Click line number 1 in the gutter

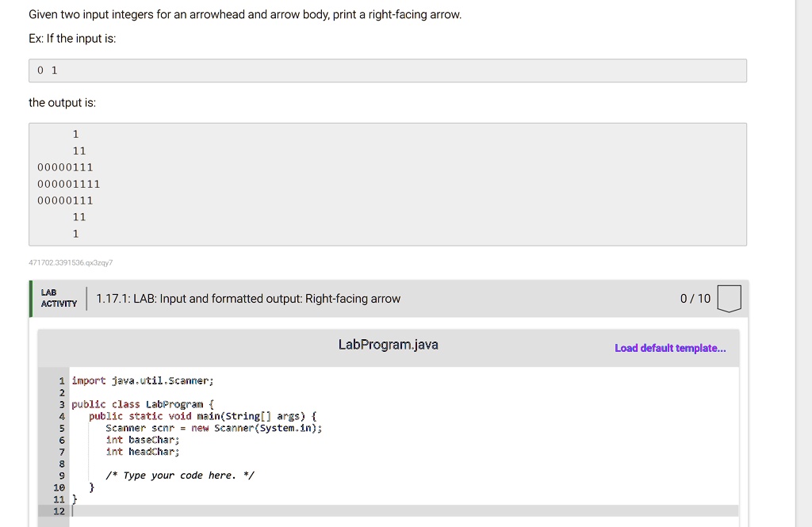[61, 380]
